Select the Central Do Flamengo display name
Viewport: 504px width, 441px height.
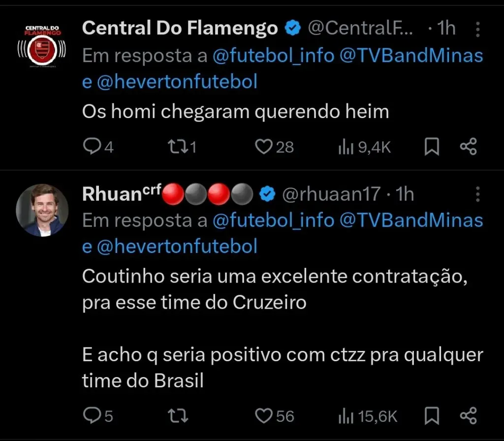[180, 28]
